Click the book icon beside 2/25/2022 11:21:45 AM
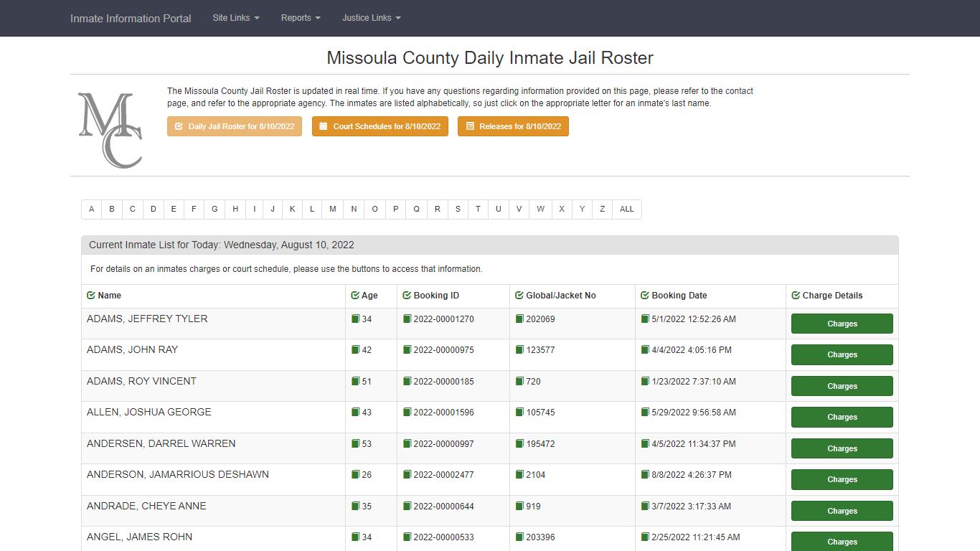Screen dimensions: 980x551 point(645,537)
